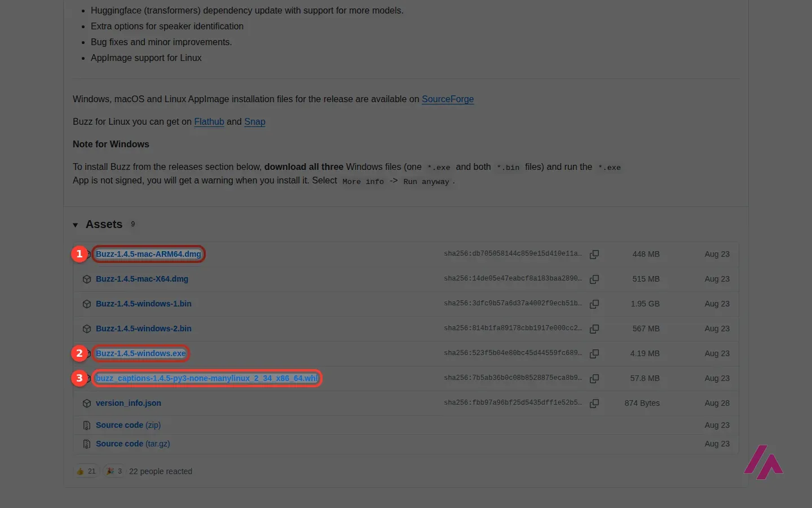
Task: Click the '874 Bytes' file size
Action: pos(642,403)
